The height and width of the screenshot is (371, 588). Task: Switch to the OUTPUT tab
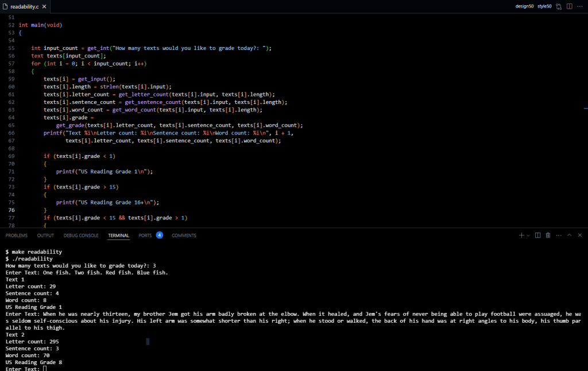coord(46,235)
